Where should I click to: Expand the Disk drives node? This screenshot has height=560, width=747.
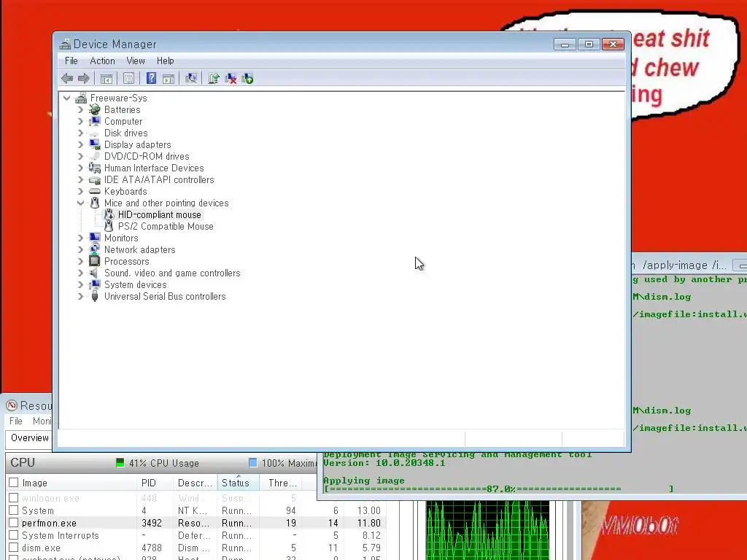coord(80,133)
